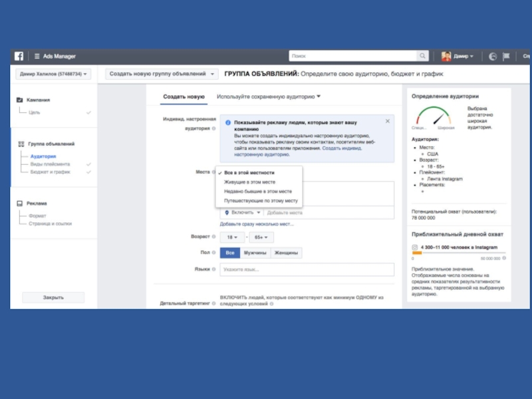The image size is (532, 399).
Task: Open the Ads Manager hamburger menu
Action: coord(37,57)
